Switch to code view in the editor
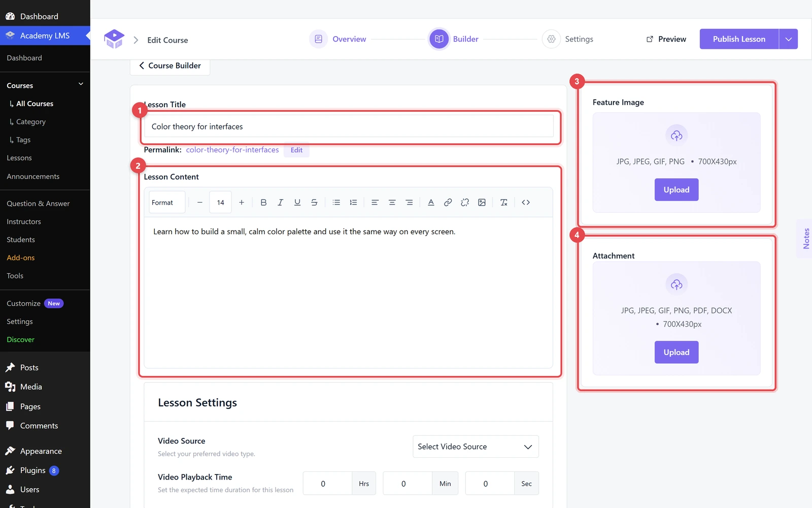The height and width of the screenshot is (508, 812). coord(526,202)
